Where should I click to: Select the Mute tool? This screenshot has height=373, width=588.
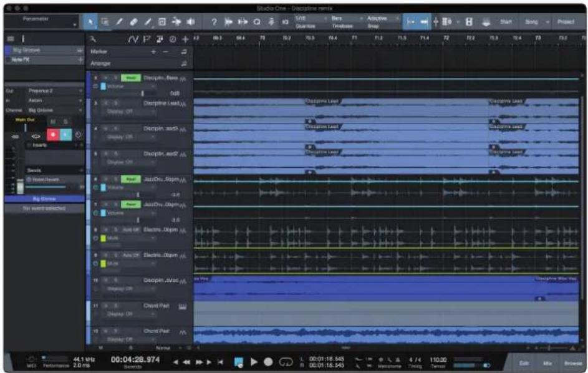pos(162,22)
